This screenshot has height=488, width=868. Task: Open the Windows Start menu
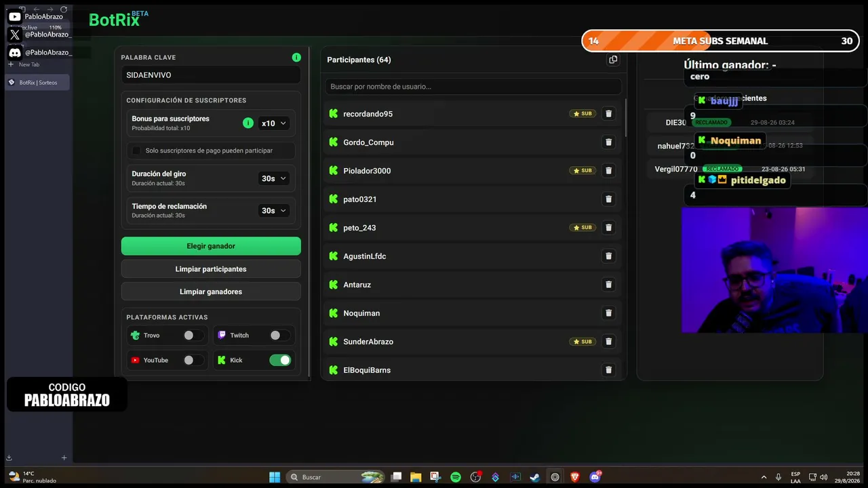point(275,477)
